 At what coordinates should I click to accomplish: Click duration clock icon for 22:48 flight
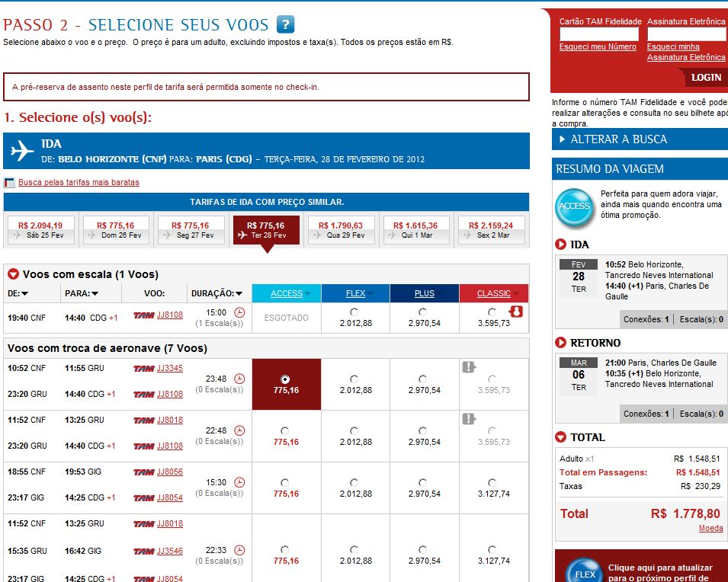pos(239,430)
